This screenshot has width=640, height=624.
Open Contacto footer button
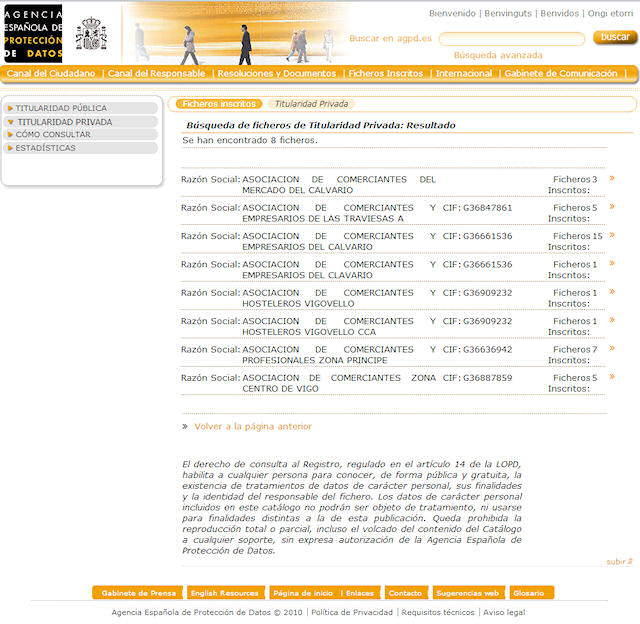[405, 593]
